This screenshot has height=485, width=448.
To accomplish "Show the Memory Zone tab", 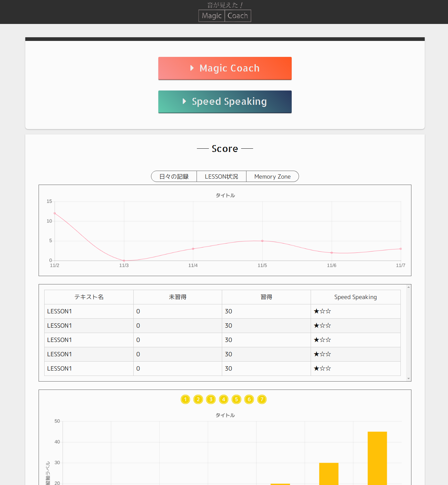I will point(272,177).
